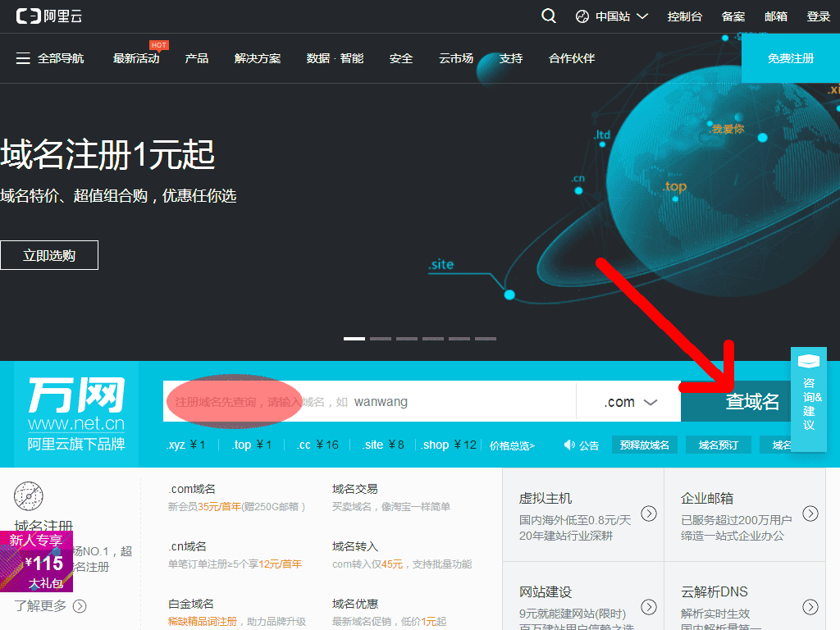Open the 域名优惠 link
Screen dimensions: 840x630
point(354,604)
